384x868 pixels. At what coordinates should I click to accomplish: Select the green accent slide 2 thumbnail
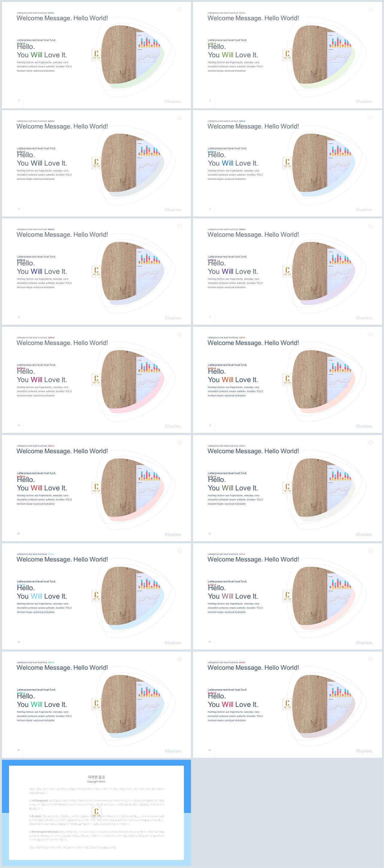96,55
